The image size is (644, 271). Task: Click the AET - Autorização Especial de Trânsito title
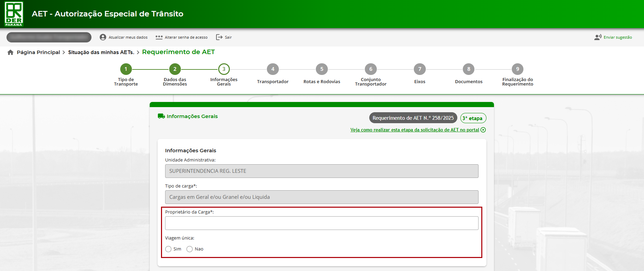click(x=108, y=14)
